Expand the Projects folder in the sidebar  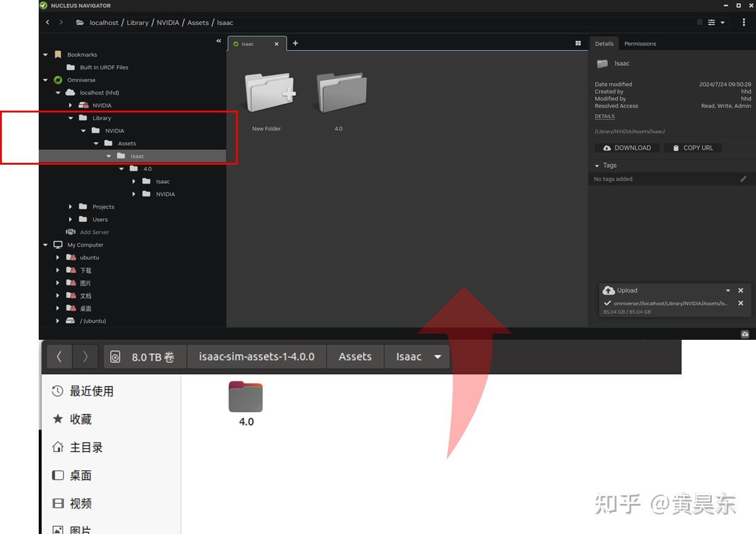coord(70,206)
